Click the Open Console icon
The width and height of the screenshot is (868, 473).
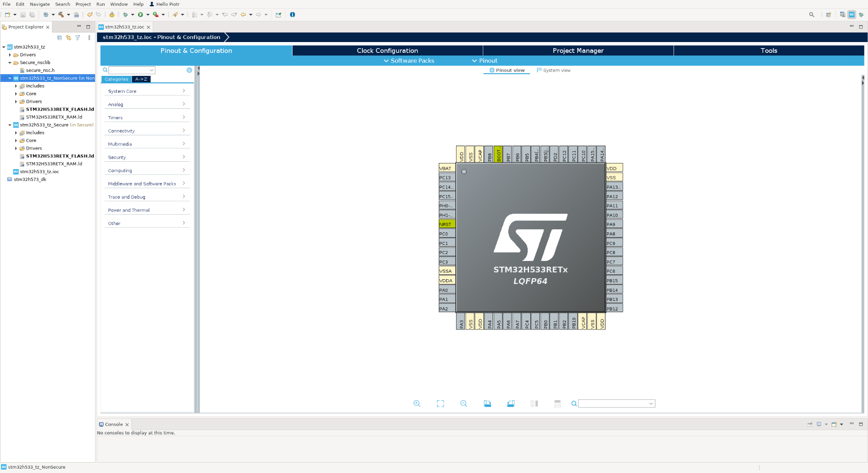click(x=834, y=424)
